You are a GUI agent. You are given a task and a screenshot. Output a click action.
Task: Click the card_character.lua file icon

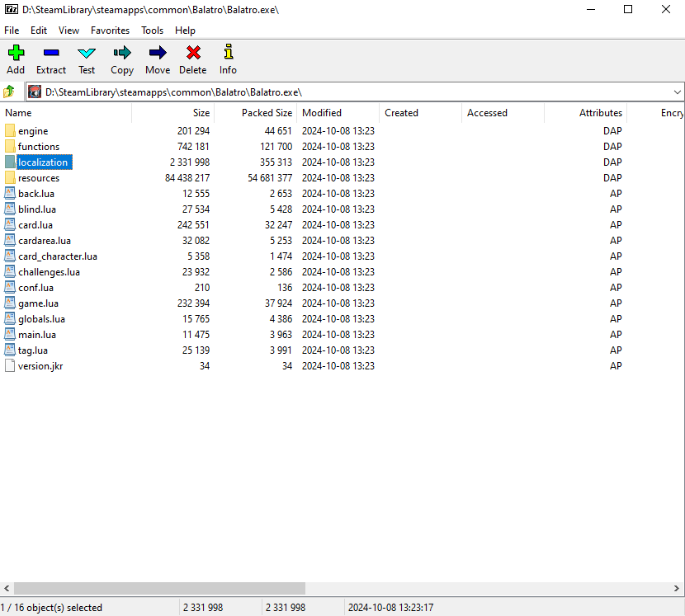tap(10, 256)
